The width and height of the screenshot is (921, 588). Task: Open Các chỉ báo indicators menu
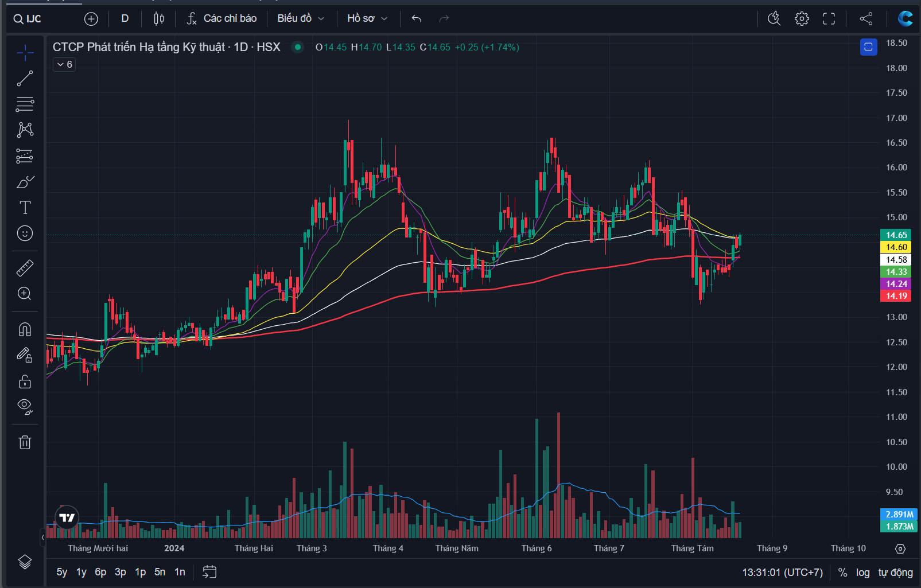pyautogui.click(x=221, y=19)
